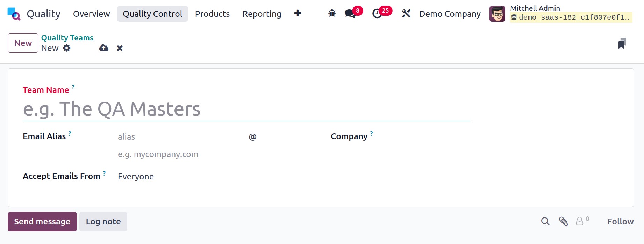
Task: Open the activities clock icon
Action: coord(377,14)
